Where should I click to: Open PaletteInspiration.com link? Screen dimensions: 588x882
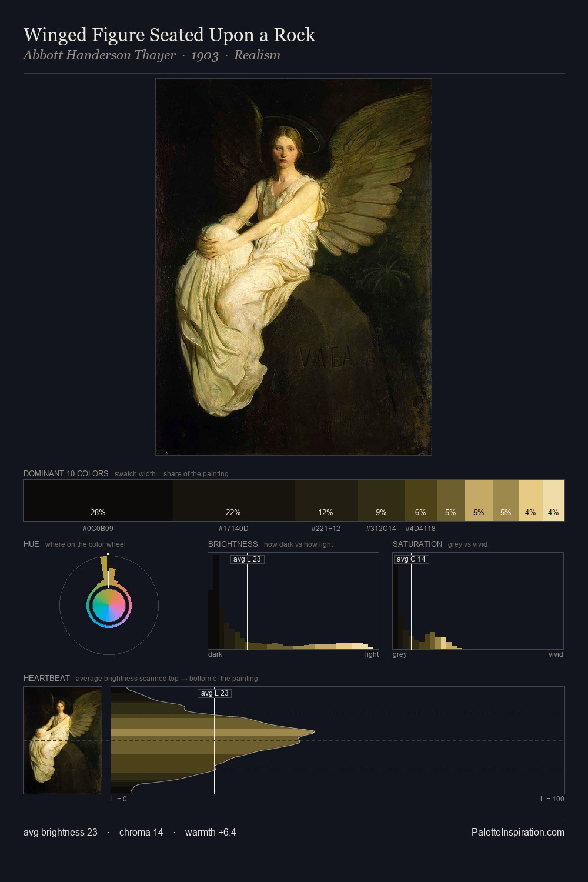click(518, 832)
